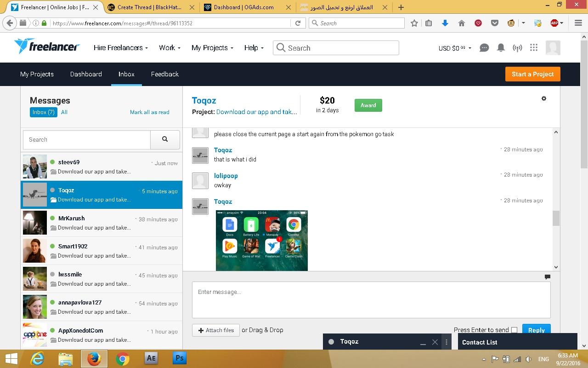Open the Freelancer messages chat bubble icon
Image resolution: width=588 pixels, height=368 pixels.
tap(484, 48)
